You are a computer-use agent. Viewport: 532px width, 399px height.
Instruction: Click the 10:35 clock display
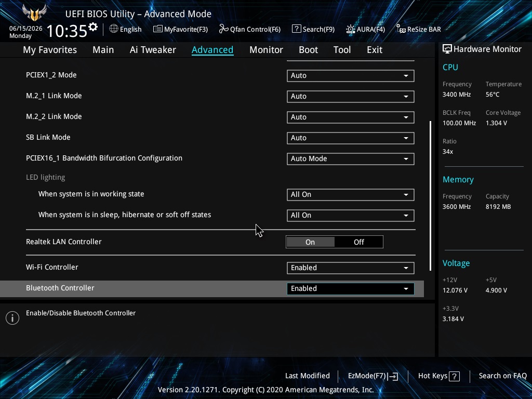[x=67, y=31]
